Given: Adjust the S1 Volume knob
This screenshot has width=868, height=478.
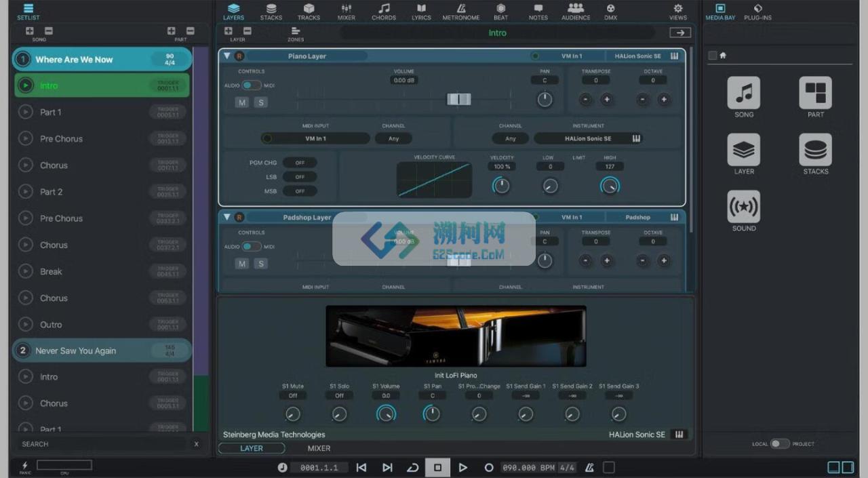Looking at the screenshot, I should 386,414.
